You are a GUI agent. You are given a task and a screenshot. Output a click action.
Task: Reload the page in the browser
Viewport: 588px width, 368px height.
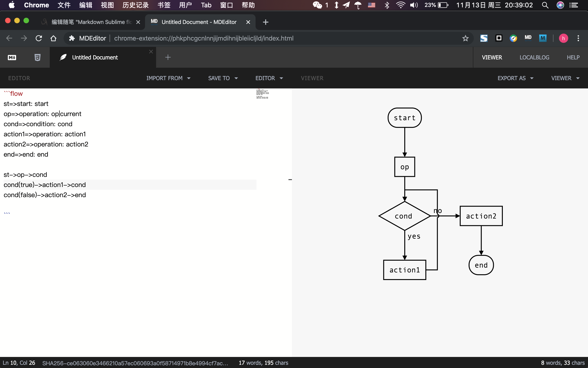point(39,38)
